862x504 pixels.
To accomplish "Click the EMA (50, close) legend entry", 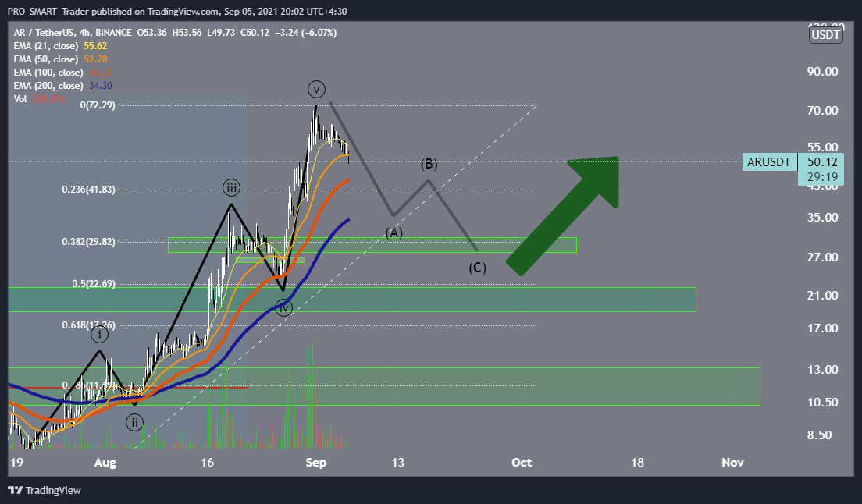I will [60, 59].
